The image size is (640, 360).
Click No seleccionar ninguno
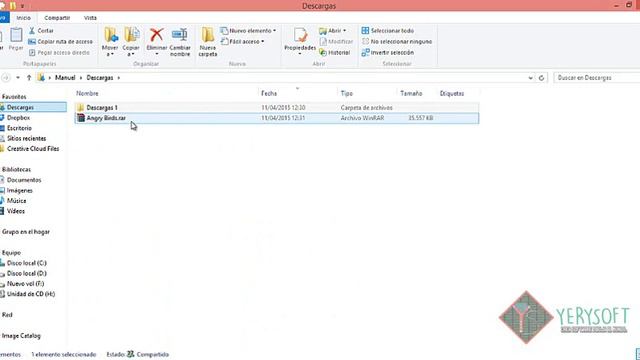tap(397, 42)
